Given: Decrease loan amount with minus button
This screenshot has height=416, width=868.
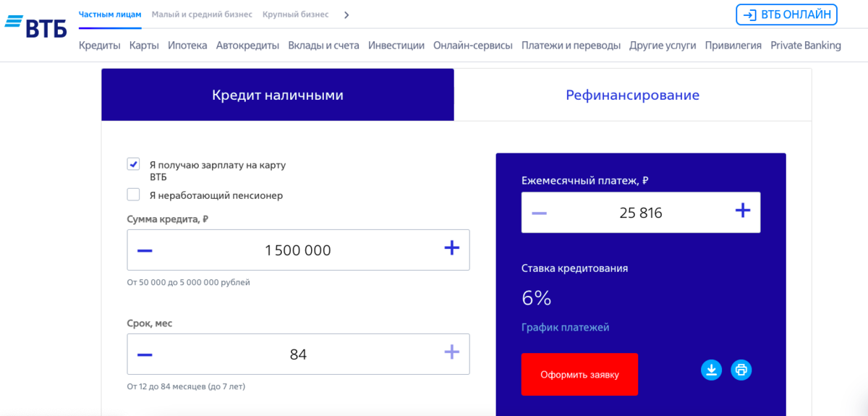Looking at the screenshot, I should pos(145,250).
